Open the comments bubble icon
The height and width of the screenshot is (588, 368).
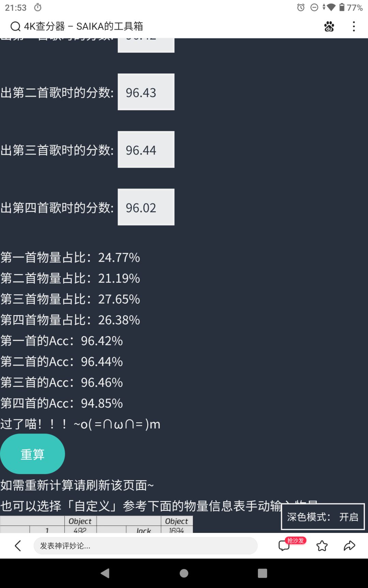pos(284,545)
